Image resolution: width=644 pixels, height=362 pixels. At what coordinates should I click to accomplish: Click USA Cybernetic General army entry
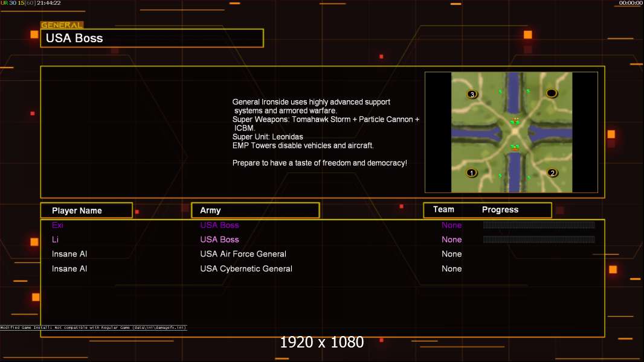tap(246, 269)
